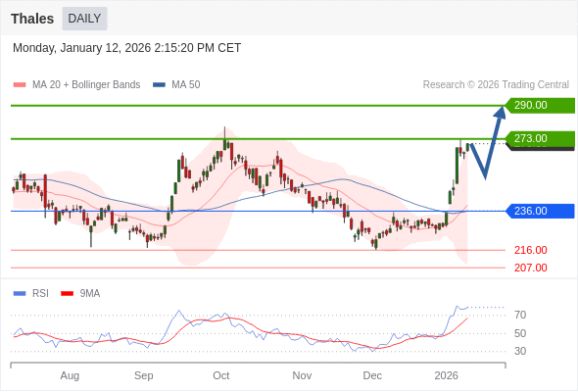Click the RSI 70 axis value

tap(520, 315)
